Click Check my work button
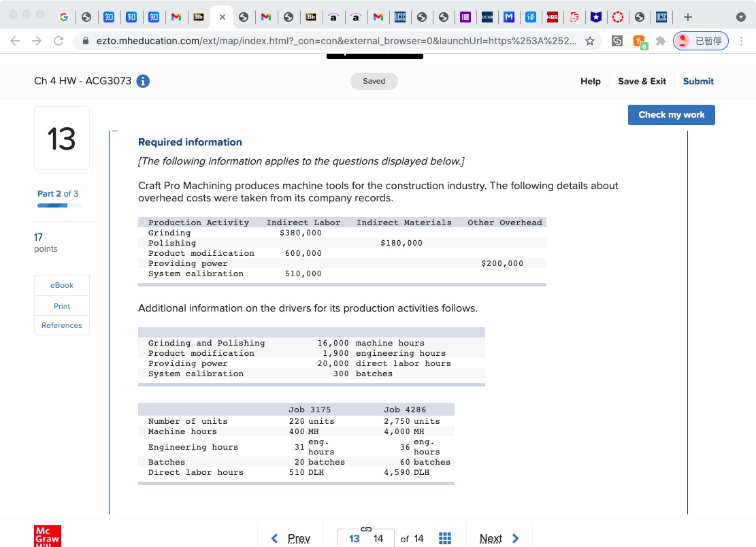 pyautogui.click(x=671, y=115)
